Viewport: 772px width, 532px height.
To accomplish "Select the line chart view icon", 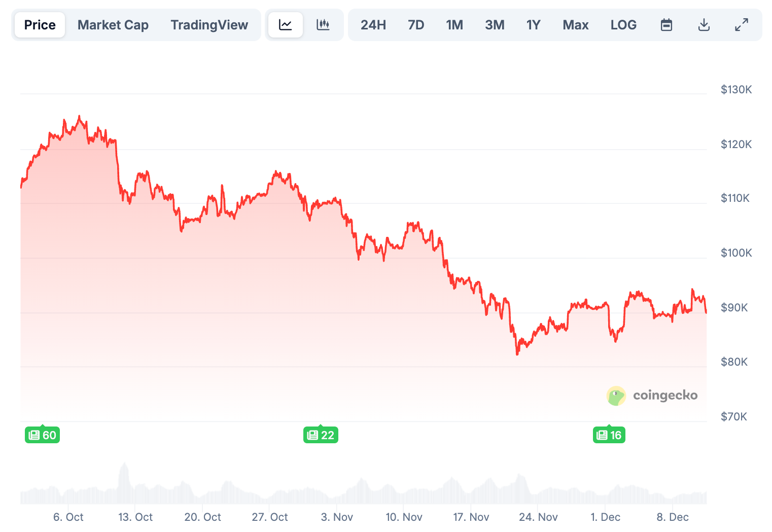I will point(285,24).
